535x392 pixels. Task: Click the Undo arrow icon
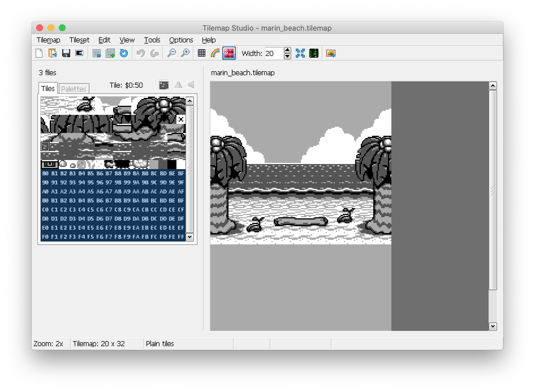pos(141,53)
